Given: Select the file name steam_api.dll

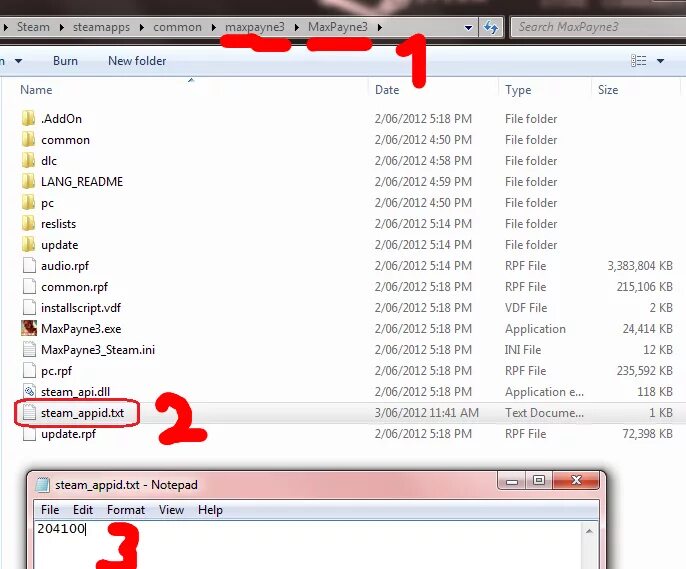Looking at the screenshot, I should [x=75, y=392].
